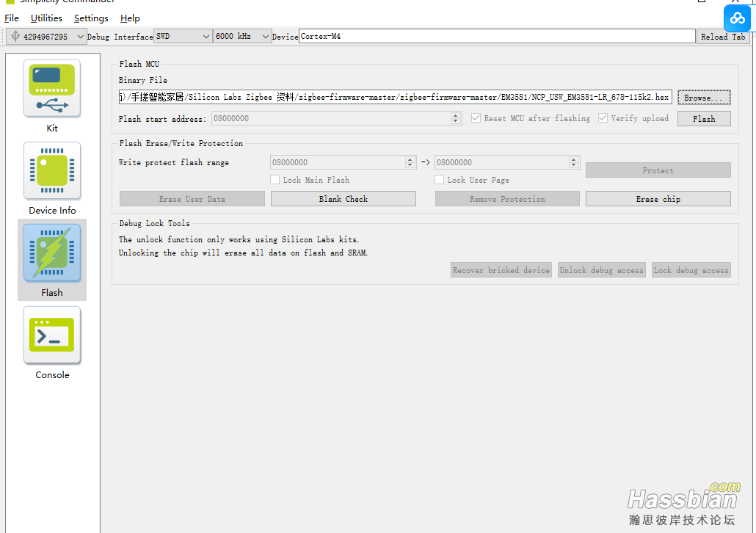Click the Recover bricked device button
This screenshot has height=533, width=756.
pyautogui.click(x=501, y=270)
